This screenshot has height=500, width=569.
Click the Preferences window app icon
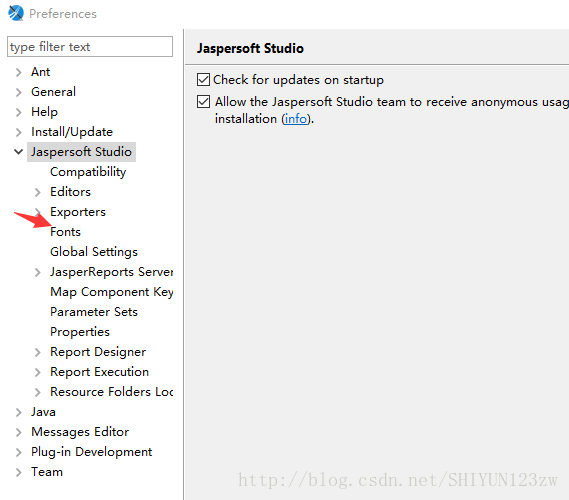pyautogui.click(x=16, y=13)
